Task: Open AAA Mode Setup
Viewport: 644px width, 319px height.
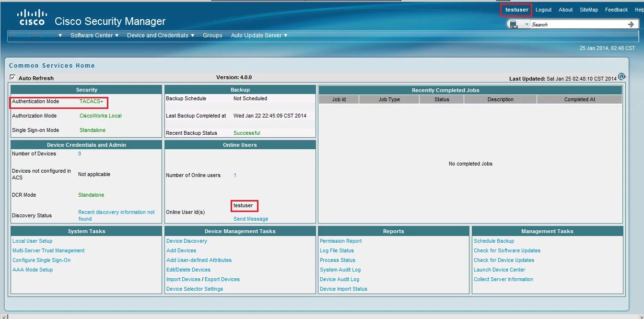Action: [33, 270]
